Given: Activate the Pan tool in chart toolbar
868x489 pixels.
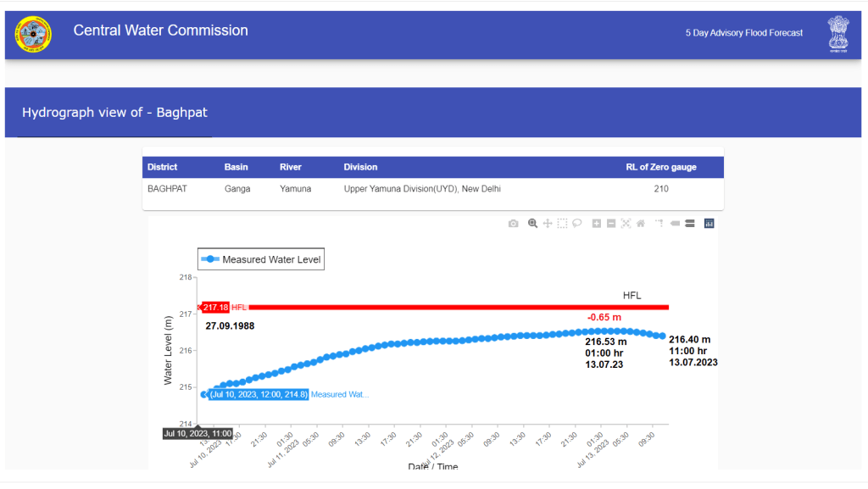Looking at the screenshot, I should point(548,224).
